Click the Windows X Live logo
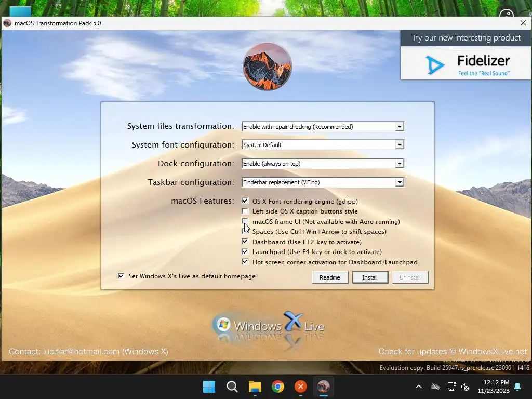The height and width of the screenshot is (399, 532). tap(268, 325)
